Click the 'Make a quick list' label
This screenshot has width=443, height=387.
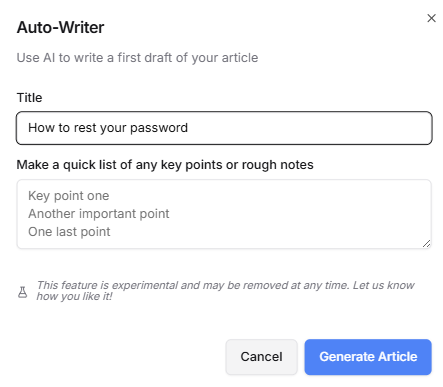click(x=165, y=165)
